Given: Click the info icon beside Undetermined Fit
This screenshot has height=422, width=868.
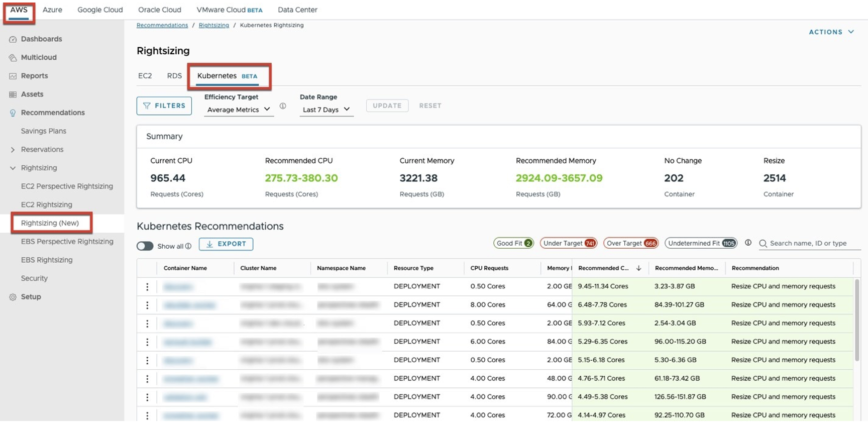Looking at the screenshot, I should click(748, 243).
